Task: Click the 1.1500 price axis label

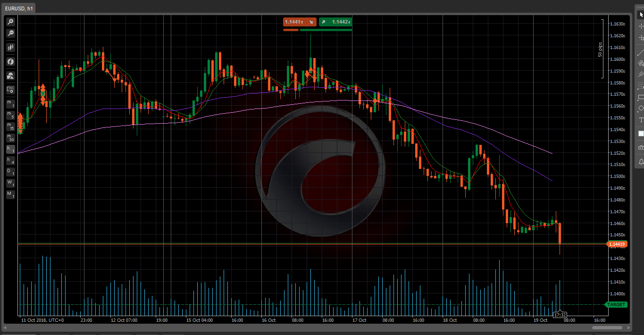Action: (x=618, y=176)
